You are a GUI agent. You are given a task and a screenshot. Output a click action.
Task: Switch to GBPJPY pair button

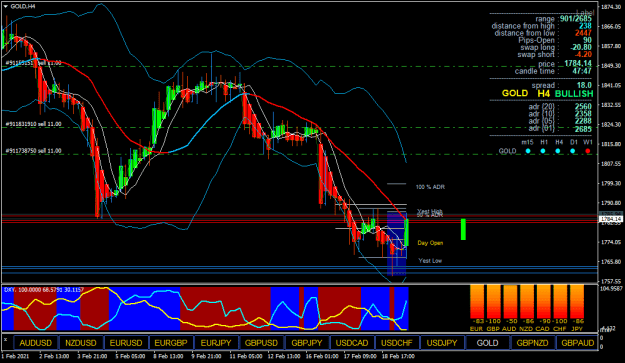tap(307, 343)
